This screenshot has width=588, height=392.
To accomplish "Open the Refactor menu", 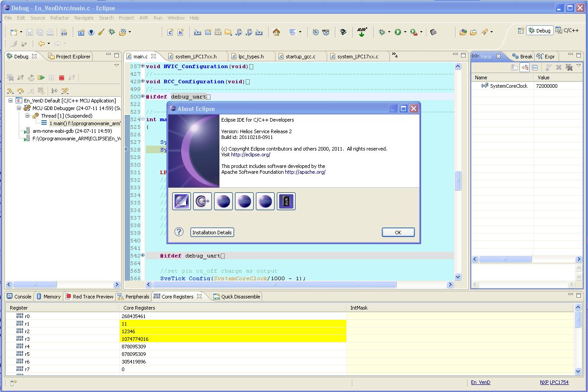I will coord(60,18).
